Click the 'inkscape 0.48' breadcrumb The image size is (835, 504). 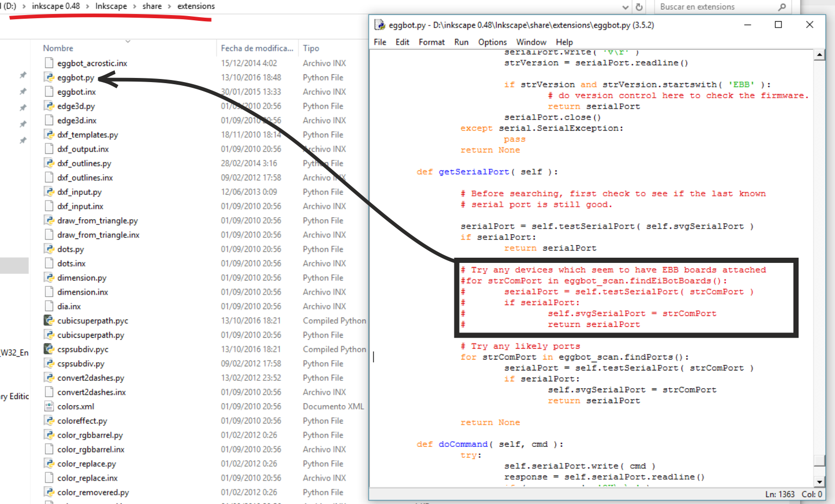(x=56, y=6)
